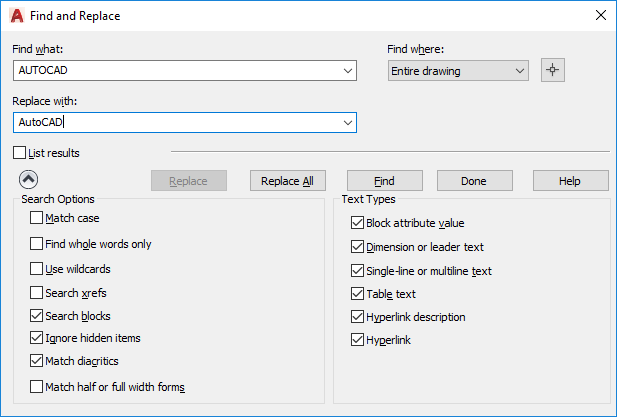Enable the Use wildcards option
Viewport: 617px width, 417px height.
pyautogui.click(x=37, y=269)
